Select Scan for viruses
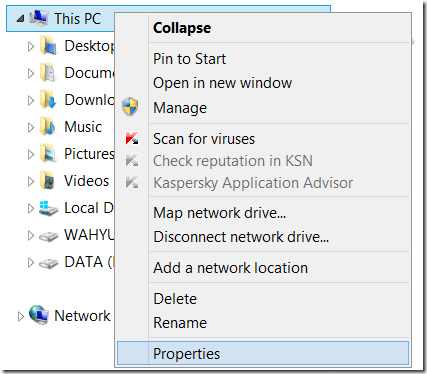Image resolution: width=427 pixels, height=374 pixels. (263, 139)
